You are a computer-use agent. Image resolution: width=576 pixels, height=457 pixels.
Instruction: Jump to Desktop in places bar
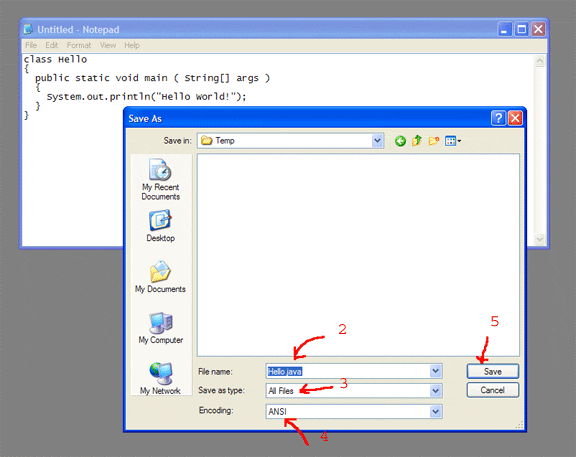pyautogui.click(x=161, y=226)
